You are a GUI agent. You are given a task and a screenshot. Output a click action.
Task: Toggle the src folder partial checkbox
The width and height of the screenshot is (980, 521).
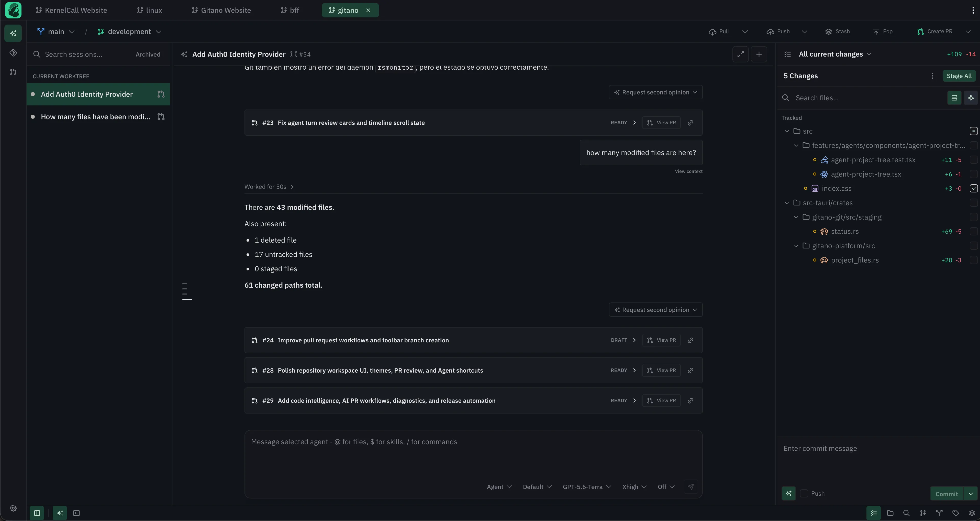coord(974,131)
